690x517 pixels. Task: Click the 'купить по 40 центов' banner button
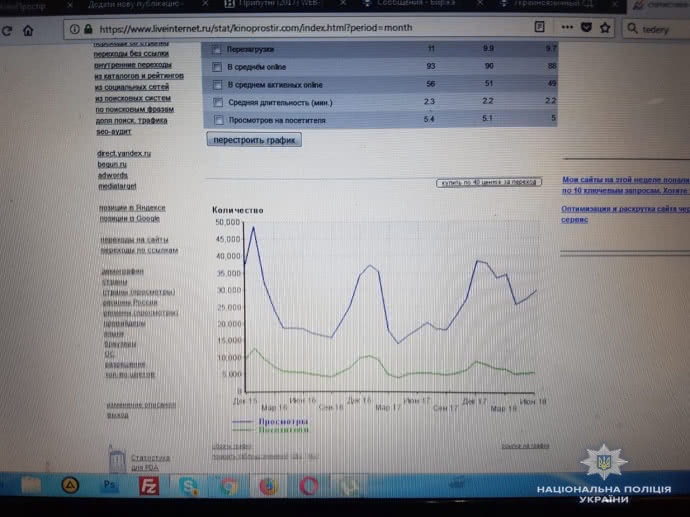(489, 183)
